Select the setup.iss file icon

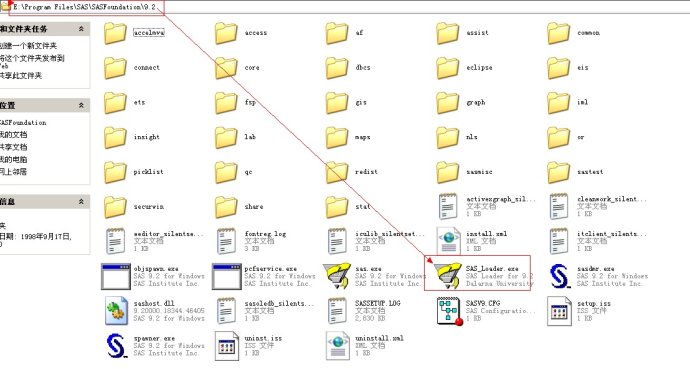(x=559, y=311)
